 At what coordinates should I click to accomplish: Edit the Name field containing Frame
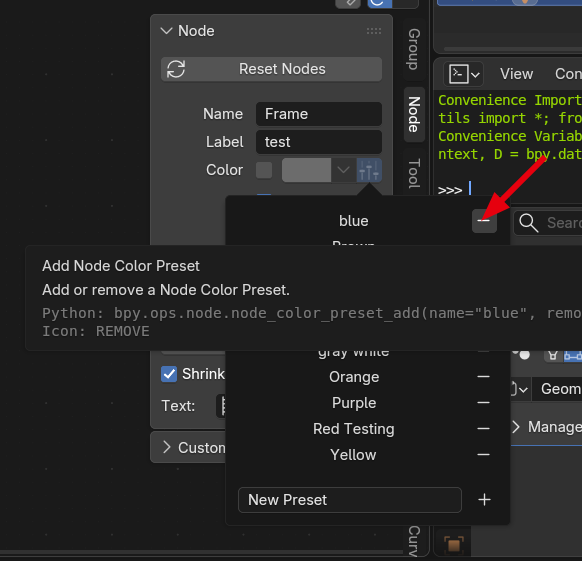click(x=319, y=114)
